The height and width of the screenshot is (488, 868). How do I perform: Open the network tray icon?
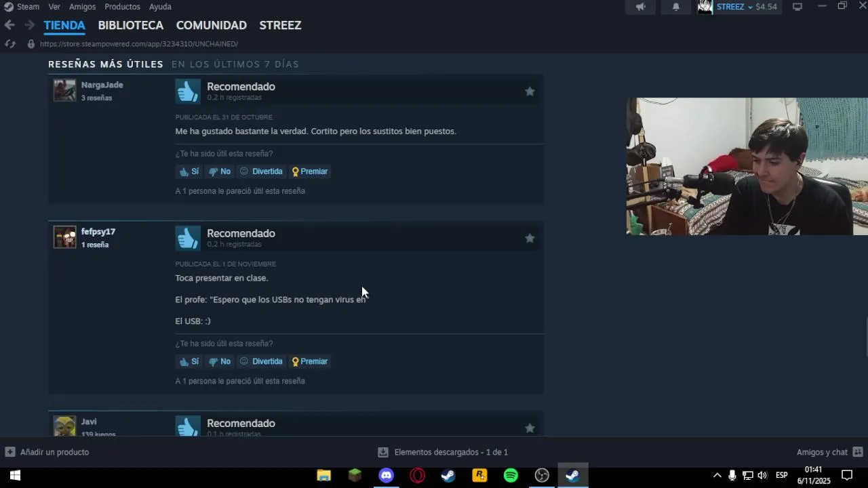point(747,476)
